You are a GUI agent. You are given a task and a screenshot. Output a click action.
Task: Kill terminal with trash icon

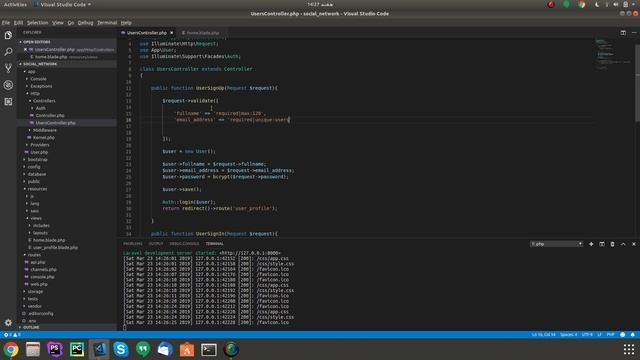coord(612,244)
